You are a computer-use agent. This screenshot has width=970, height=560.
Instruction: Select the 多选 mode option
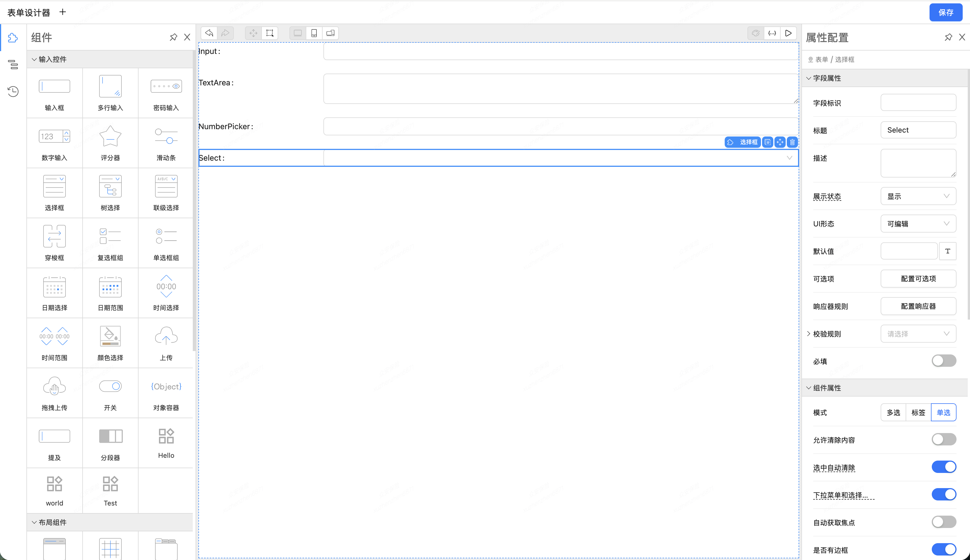(893, 412)
